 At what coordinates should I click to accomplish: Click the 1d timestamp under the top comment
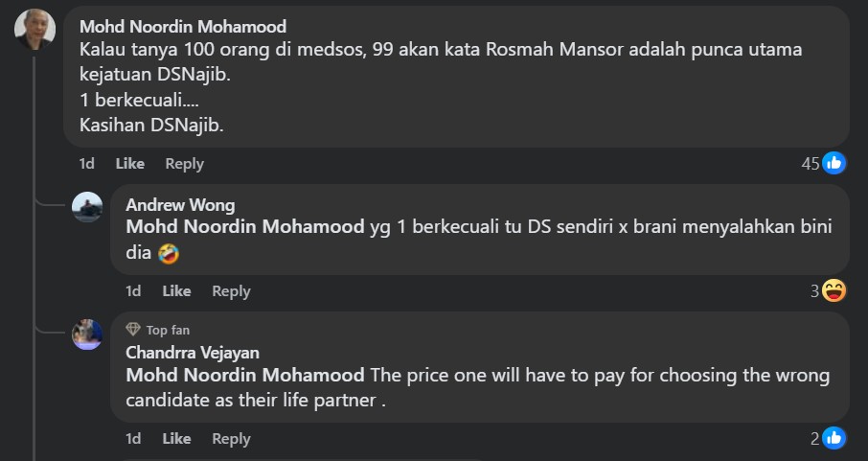(x=86, y=164)
